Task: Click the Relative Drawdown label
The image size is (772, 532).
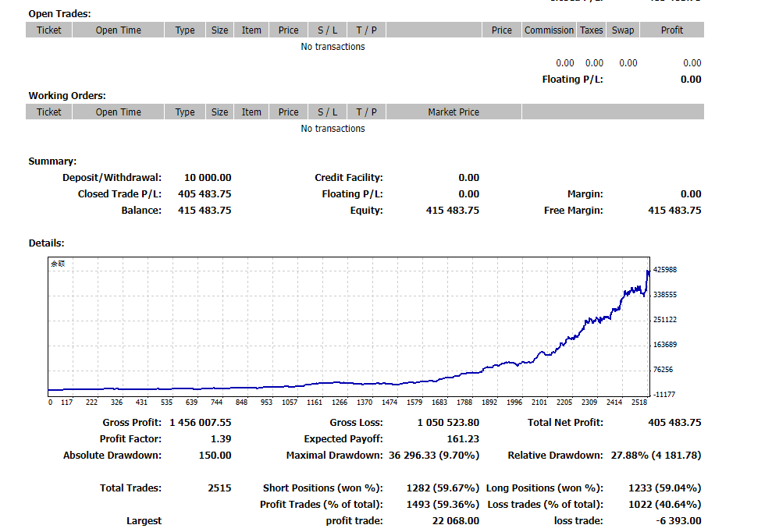Action: pos(555,456)
